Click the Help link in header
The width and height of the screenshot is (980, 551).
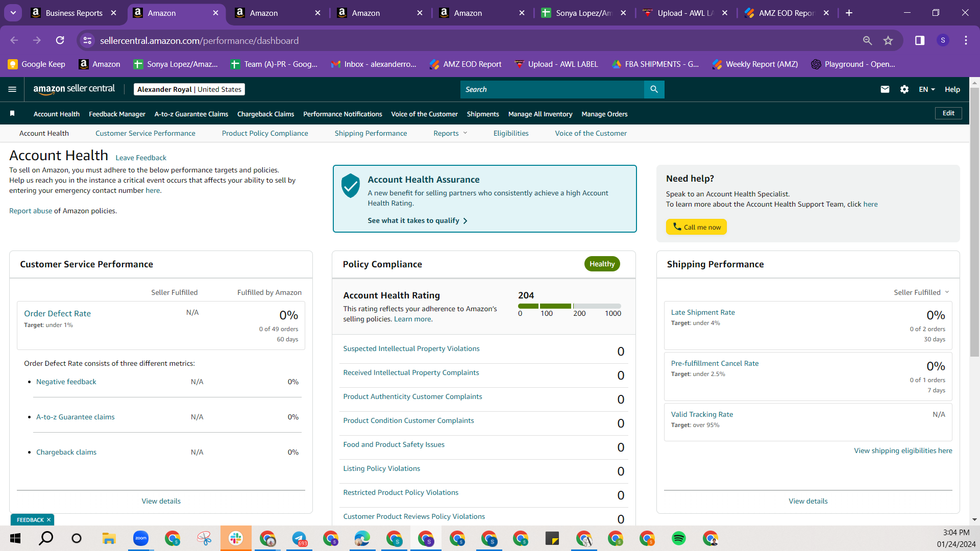(x=952, y=89)
